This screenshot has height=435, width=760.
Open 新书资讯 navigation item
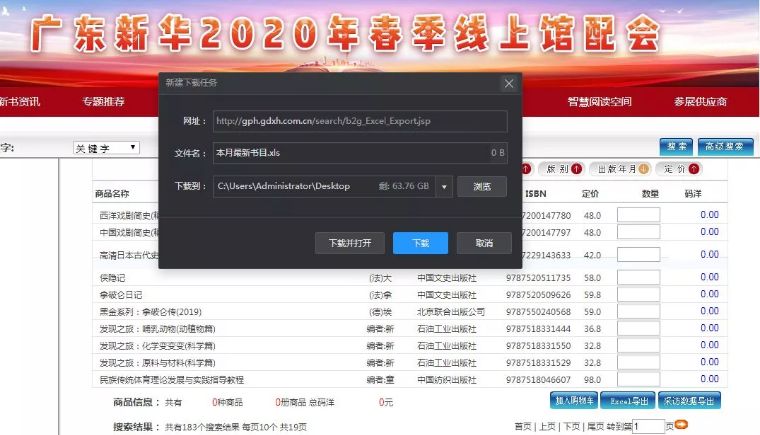(19, 102)
